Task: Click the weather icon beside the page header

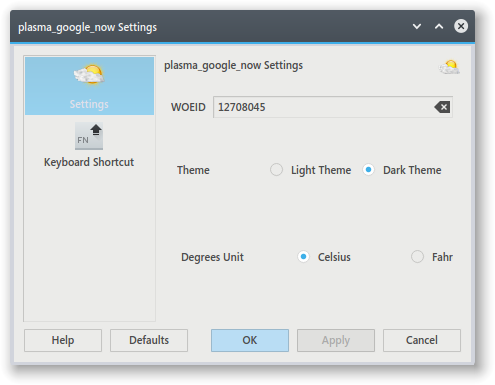Action: (x=449, y=67)
